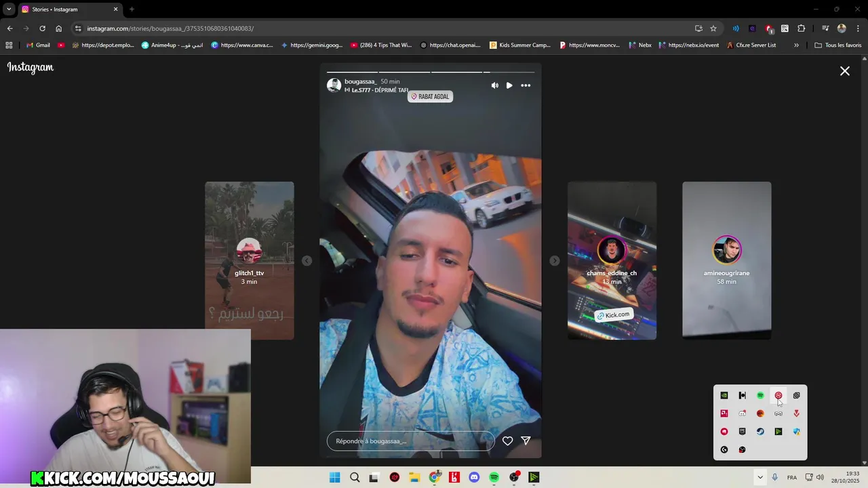Select the Stories • Instagram tab

pos(71,9)
